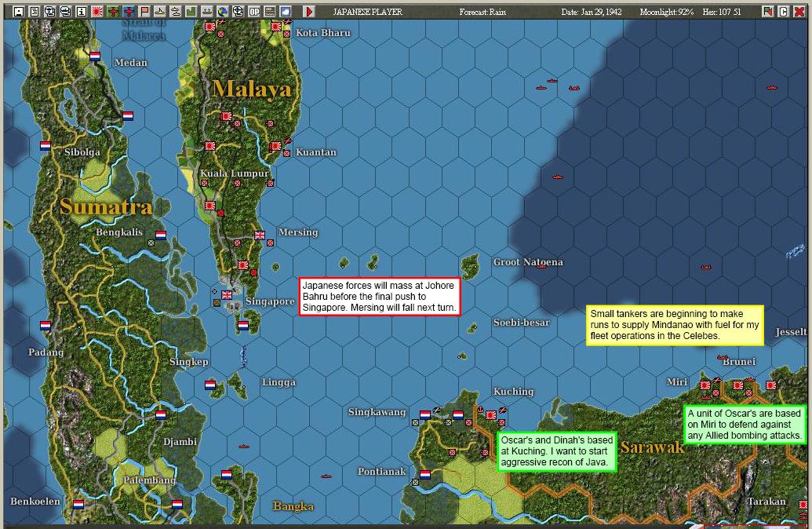The height and width of the screenshot is (529, 812).
Task: Click the green and red flags icon at top right
Action: [768, 12]
